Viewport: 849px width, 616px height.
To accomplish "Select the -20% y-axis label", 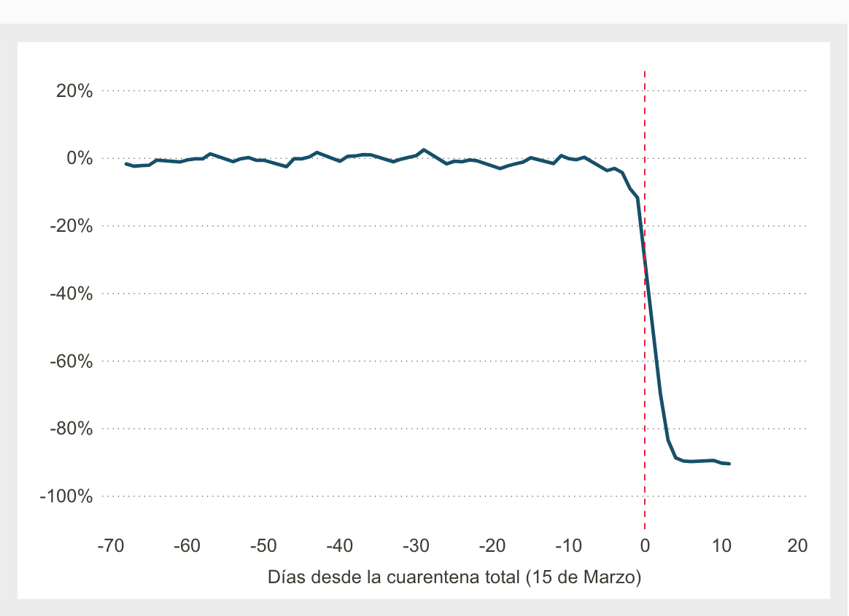I will click(x=71, y=226).
